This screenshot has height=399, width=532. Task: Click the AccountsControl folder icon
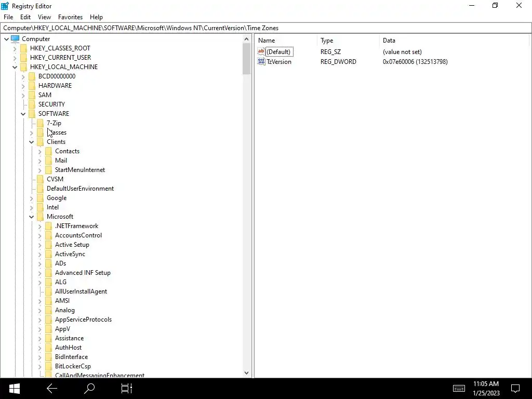coord(49,235)
